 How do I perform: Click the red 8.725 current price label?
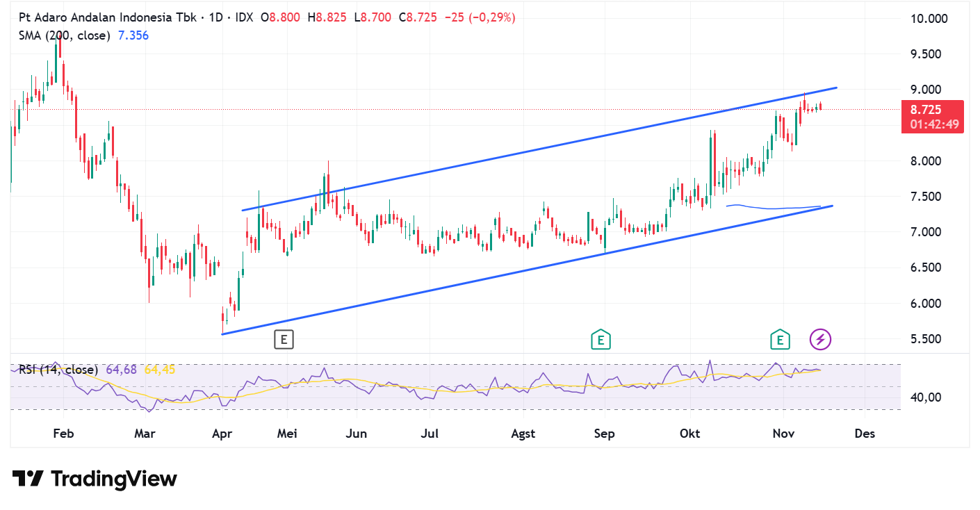(931, 110)
